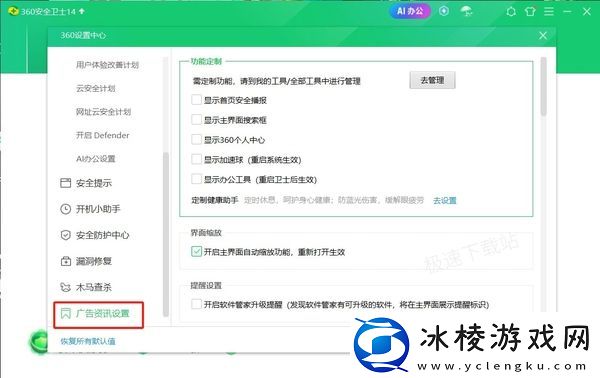Open 广告资讯设置 settings category
This screenshot has width=600, height=378.
point(103,313)
